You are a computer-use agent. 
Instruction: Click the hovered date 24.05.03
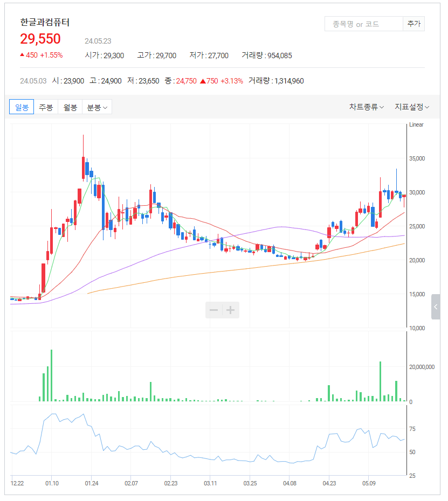[x=33, y=81]
